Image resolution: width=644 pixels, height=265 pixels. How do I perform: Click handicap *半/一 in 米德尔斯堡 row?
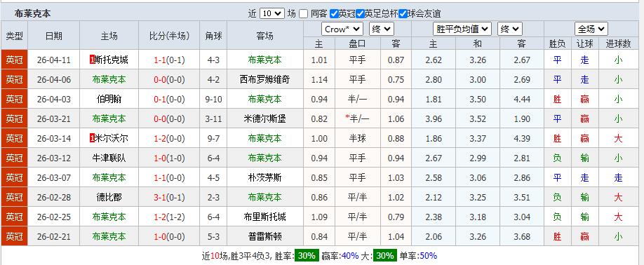(357, 119)
